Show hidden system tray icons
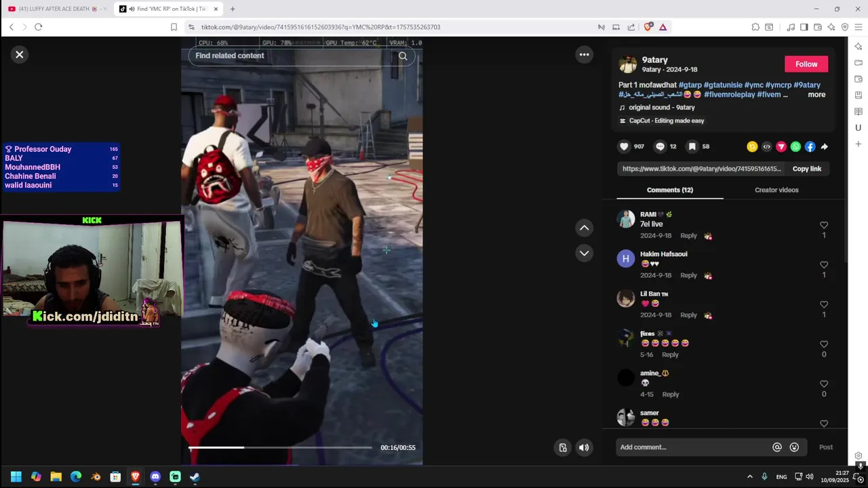Screen dimensions: 868x488 pyautogui.click(x=749, y=476)
